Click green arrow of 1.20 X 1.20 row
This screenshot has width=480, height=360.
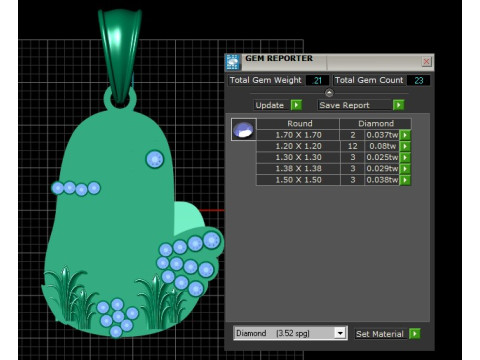tap(405, 146)
